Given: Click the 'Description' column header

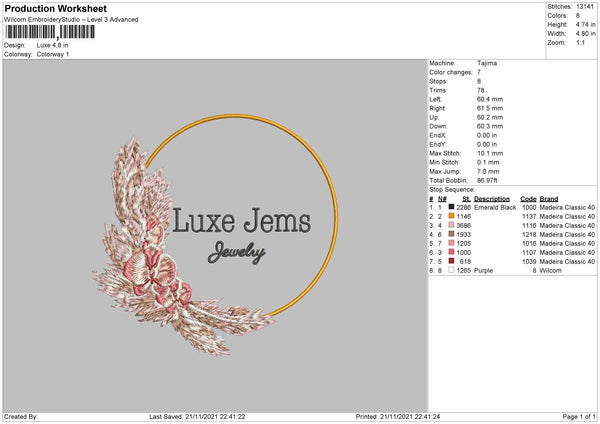Looking at the screenshot, I should (x=492, y=199).
